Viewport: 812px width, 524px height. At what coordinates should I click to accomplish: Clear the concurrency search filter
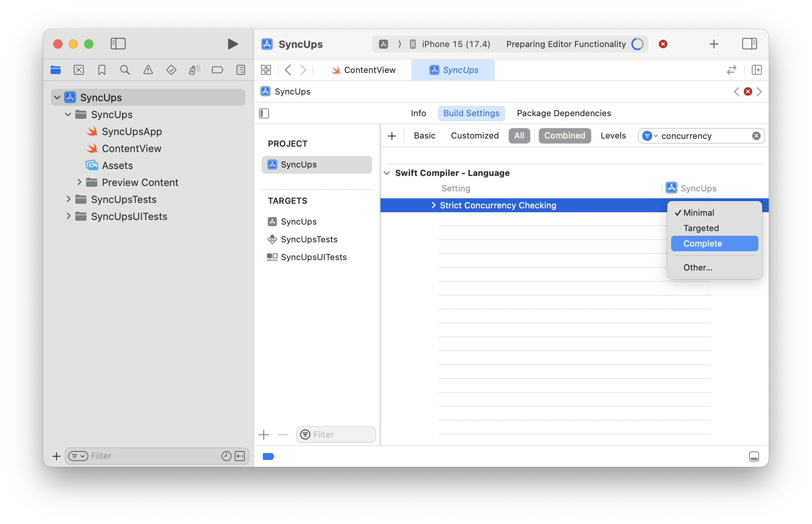coord(756,136)
